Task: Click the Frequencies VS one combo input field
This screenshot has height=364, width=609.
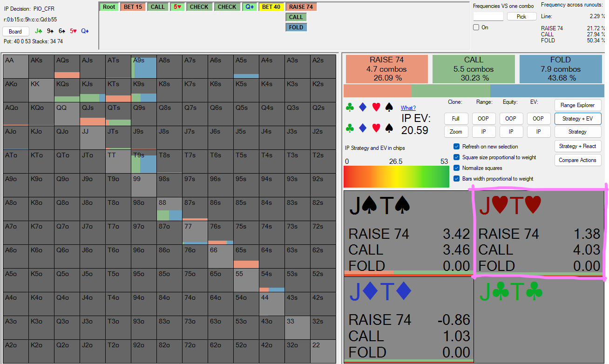Action: pos(488,17)
